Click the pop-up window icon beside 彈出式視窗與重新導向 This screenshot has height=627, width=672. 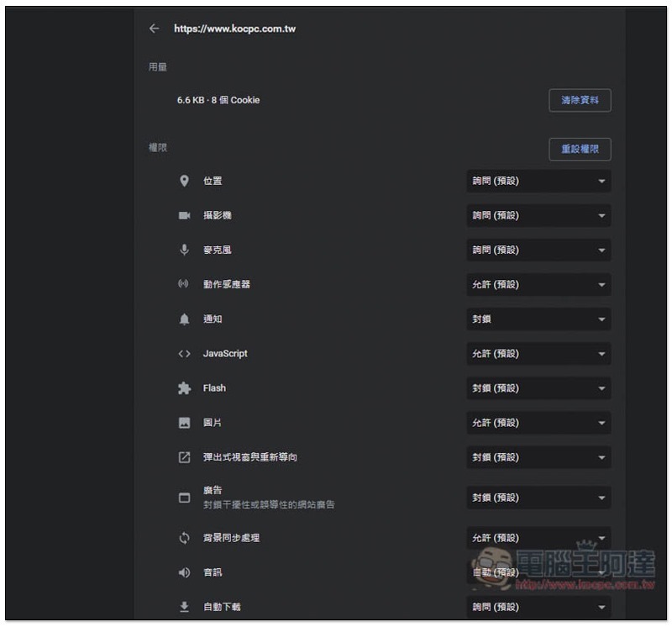tap(184, 457)
